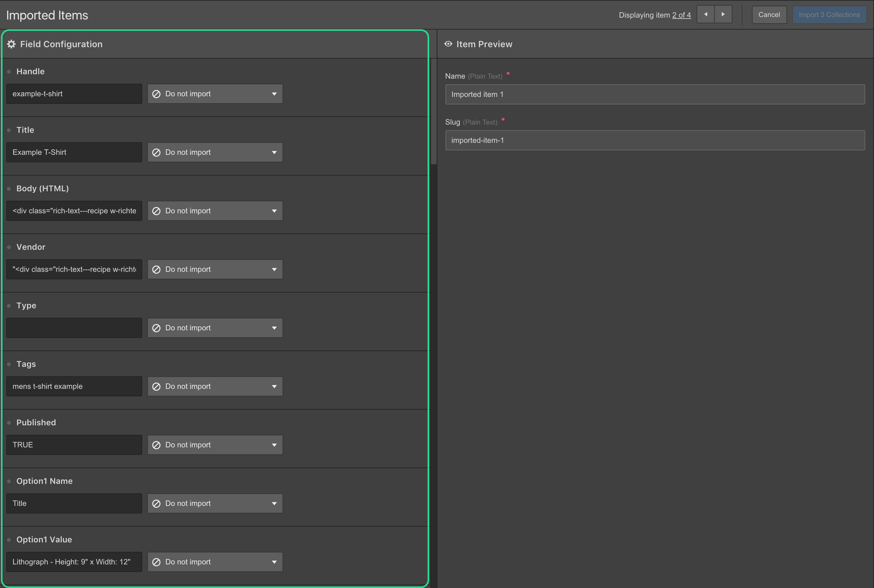Open the Body (HTML) import mapping dropdown

(215, 211)
